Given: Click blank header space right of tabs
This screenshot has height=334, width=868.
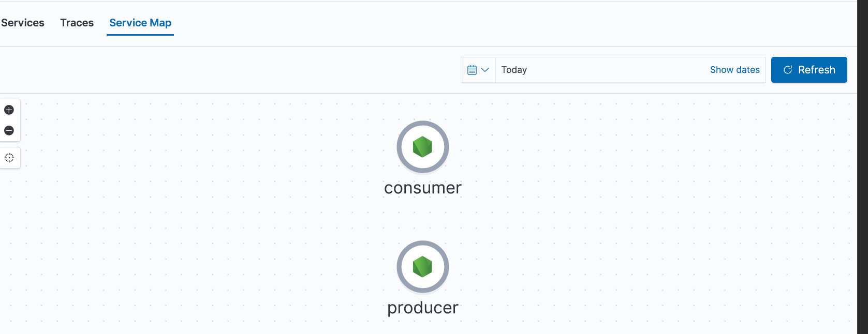Looking at the screenshot, I should (x=466, y=23).
